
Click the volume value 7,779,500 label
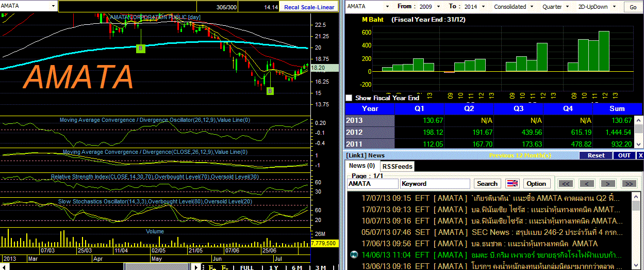[x=324, y=243]
